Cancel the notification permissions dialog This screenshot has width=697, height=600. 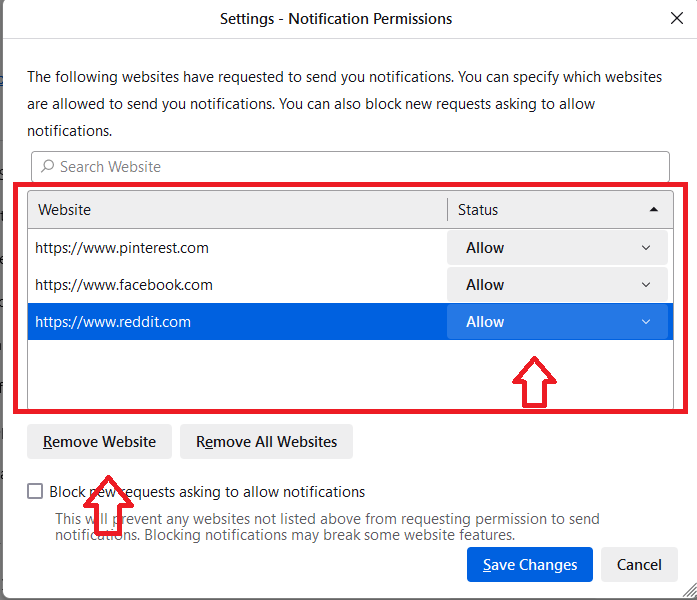[639, 564]
